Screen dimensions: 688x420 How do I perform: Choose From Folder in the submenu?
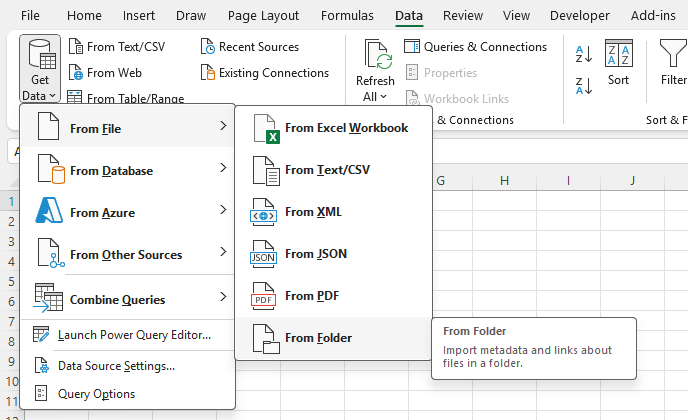(333, 338)
